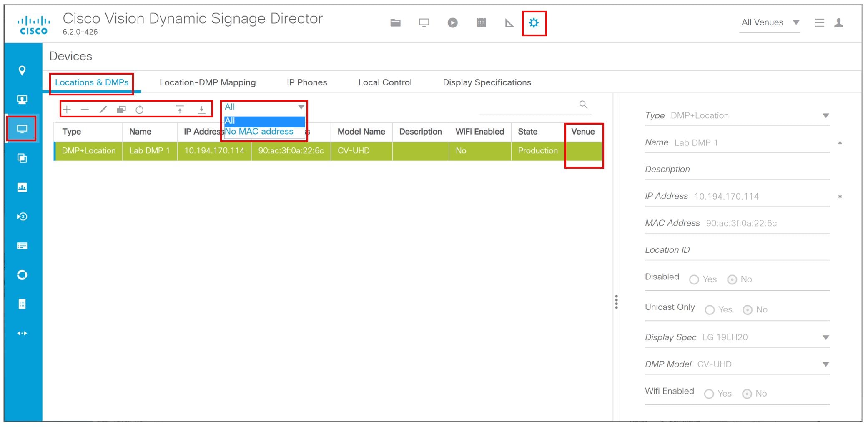Click the MAC Address field in details
This screenshot has width=868, height=429.
(737, 223)
